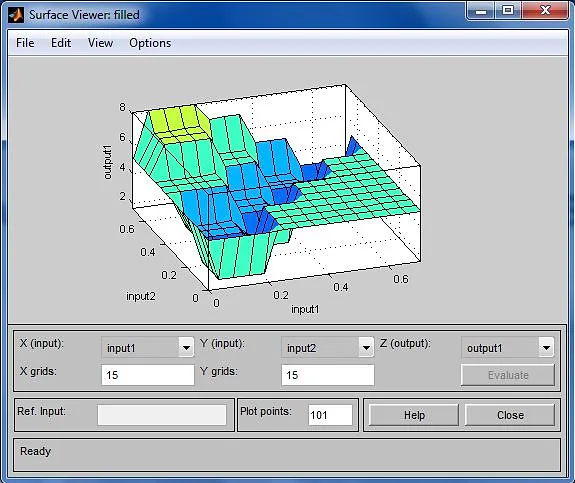The height and width of the screenshot is (483, 575).
Task: Click the Help button
Action: (x=414, y=415)
